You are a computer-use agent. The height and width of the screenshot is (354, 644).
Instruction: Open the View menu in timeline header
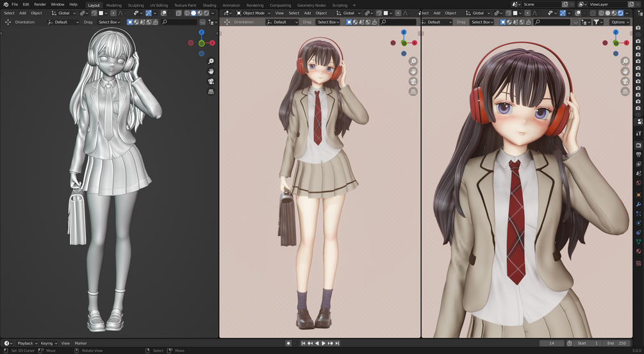[x=65, y=343]
